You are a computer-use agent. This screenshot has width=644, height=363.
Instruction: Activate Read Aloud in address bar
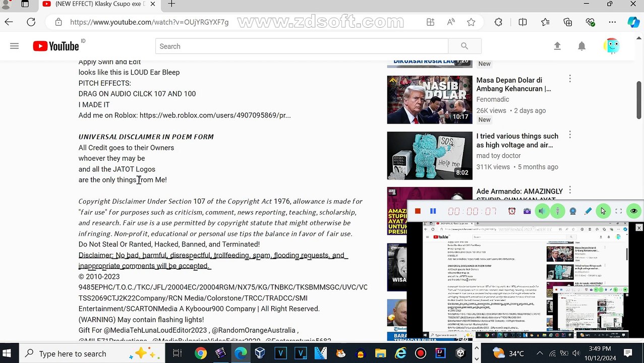coord(451,22)
